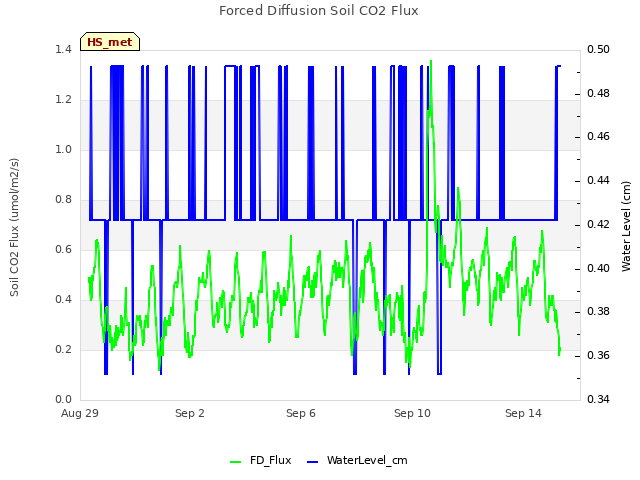
Task: Click the 0.0 tick on the left axis
Action: [x=63, y=400]
